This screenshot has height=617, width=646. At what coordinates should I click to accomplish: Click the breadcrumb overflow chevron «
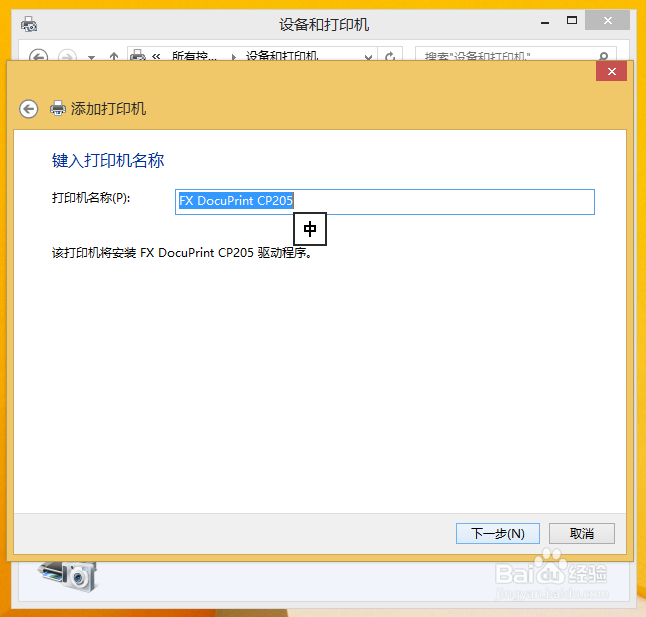click(x=156, y=56)
